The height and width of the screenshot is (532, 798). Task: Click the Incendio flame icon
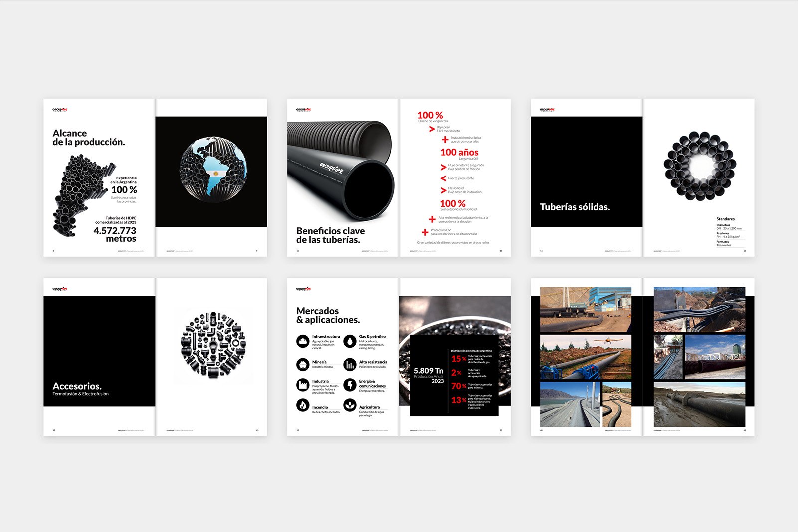coord(303,405)
